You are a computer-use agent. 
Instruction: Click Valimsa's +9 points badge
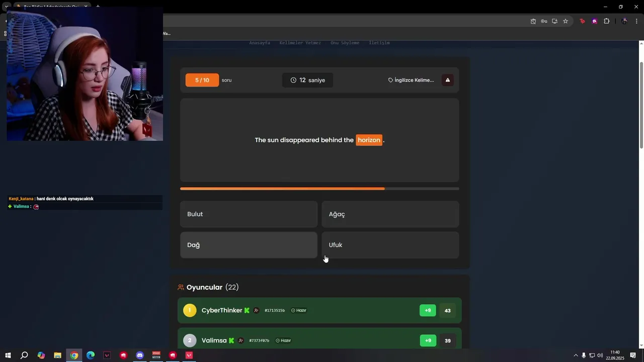click(428, 340)
